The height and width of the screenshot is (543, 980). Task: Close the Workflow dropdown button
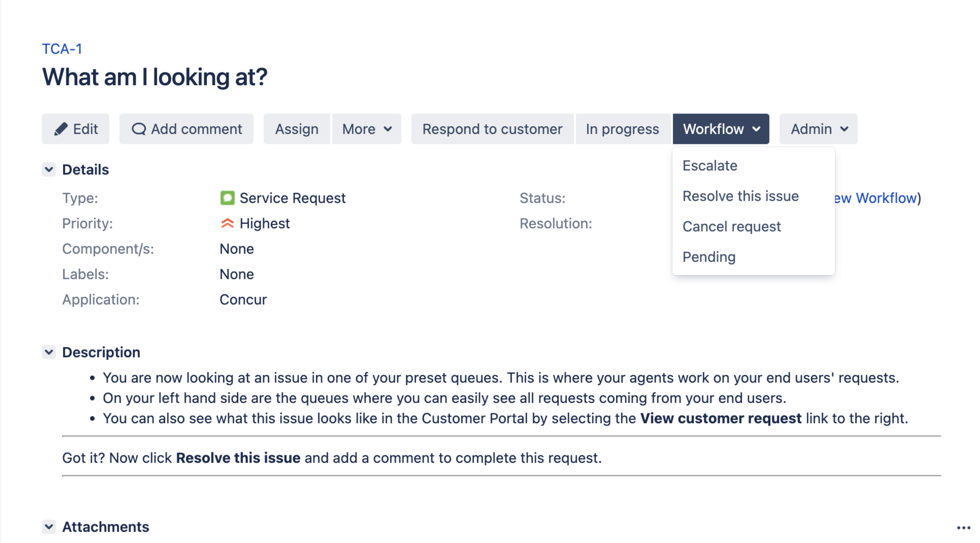[x=721, y=129]
